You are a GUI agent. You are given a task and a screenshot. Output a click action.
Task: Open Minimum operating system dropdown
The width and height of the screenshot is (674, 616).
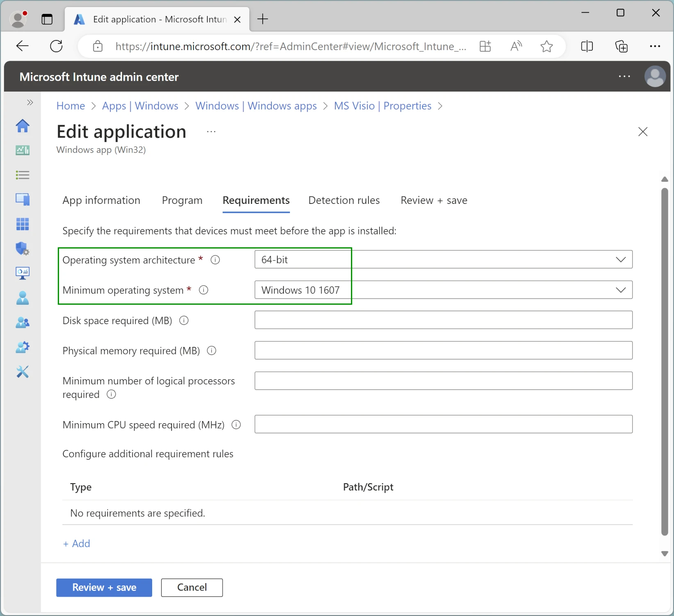click(444, 290)
